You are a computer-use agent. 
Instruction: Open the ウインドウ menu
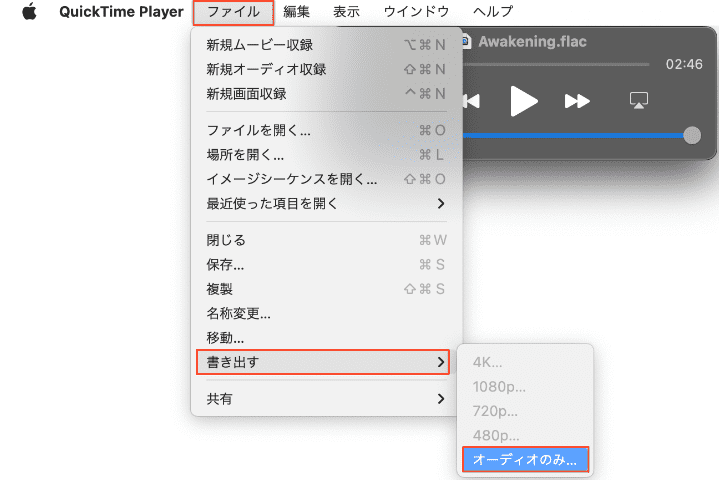(416, 11)
